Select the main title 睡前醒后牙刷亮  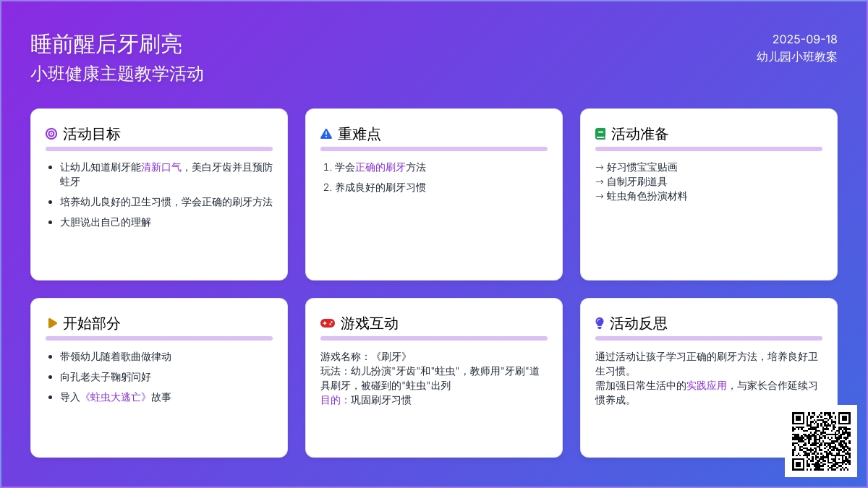[x=106, y=44]
